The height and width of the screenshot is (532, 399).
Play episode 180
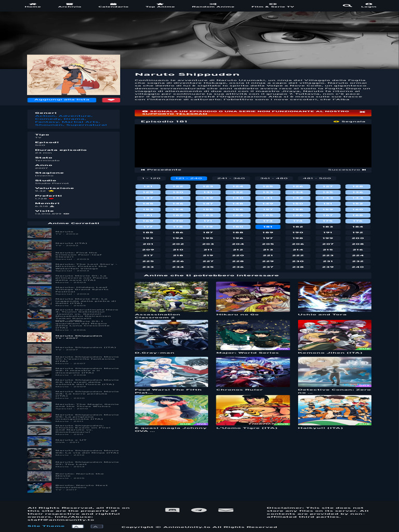(238, 227)
